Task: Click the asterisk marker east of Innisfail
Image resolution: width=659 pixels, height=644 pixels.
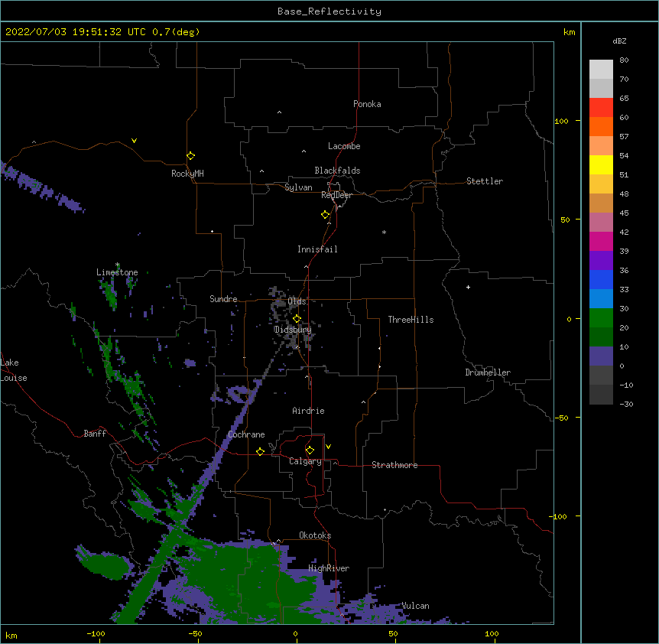Action: tap(384, 233)
